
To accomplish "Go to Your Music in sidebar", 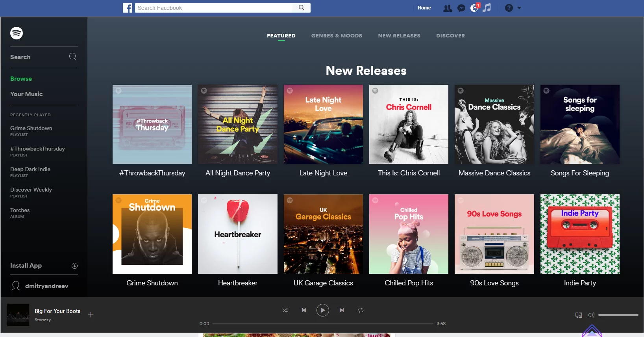I will tap(26, 94).
